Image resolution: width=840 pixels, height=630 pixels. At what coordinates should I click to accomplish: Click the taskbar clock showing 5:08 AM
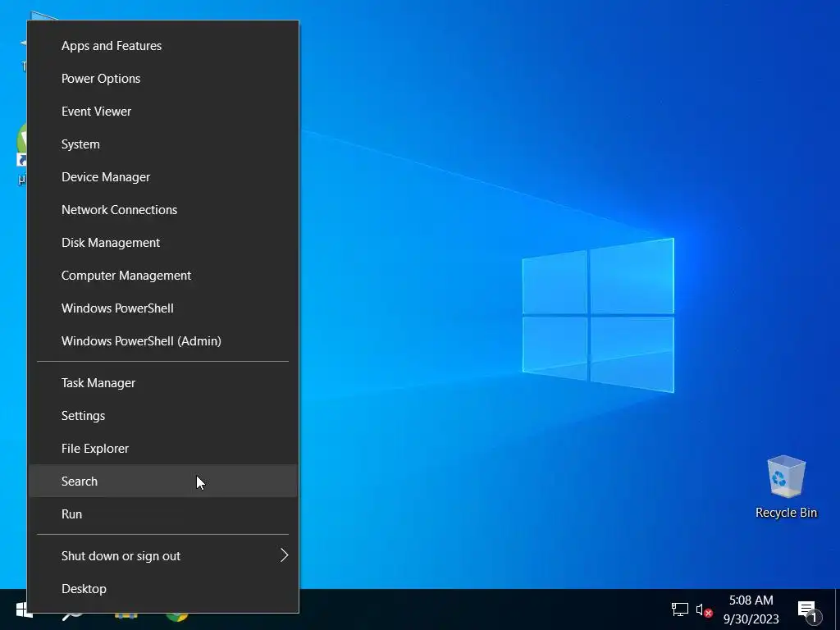[751, 609]
